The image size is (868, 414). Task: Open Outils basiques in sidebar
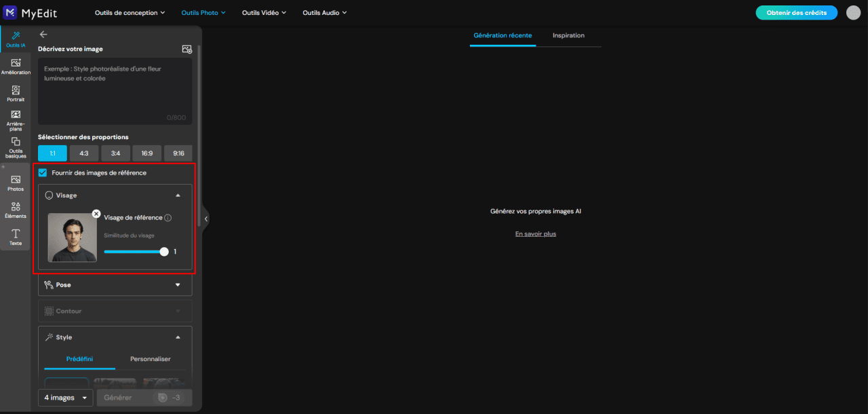coord(16,148)
